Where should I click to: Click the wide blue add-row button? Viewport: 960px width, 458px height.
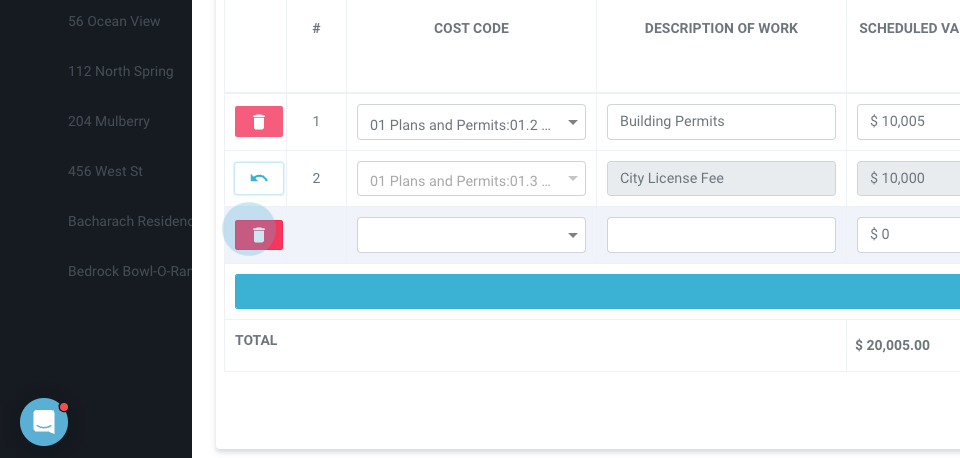coord(597,291)
